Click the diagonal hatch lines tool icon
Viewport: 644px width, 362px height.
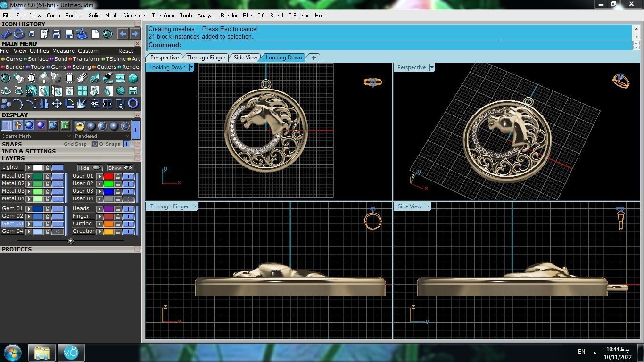tap(83, 78)
